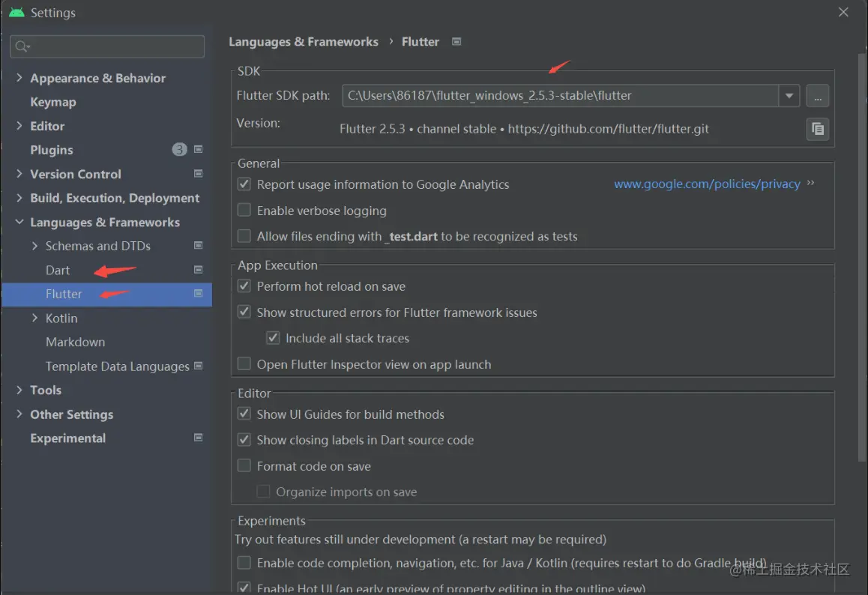Click the vertical scrollbar of settings panel
868x595 pixels.
pos(862,255)
